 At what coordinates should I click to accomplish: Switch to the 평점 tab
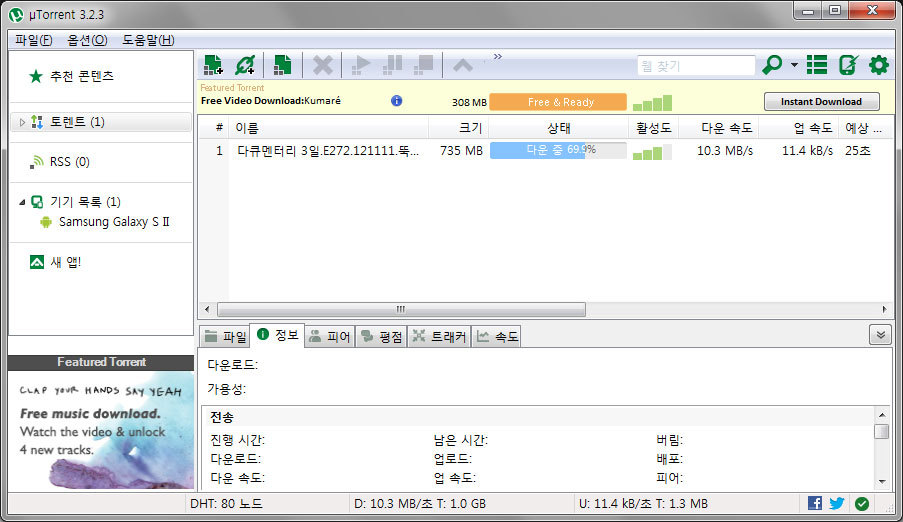[381, 336]
